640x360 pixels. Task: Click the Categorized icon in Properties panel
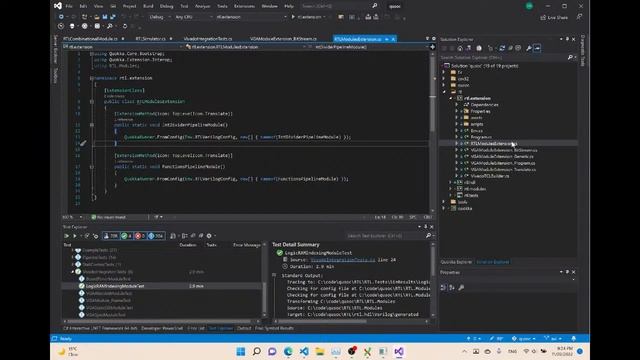pos(444,288)
